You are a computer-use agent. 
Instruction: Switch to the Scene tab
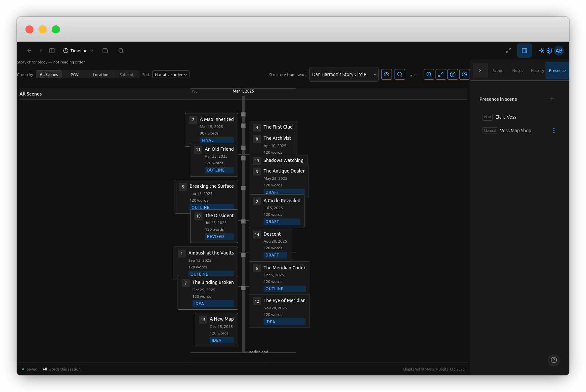point(498,71)
